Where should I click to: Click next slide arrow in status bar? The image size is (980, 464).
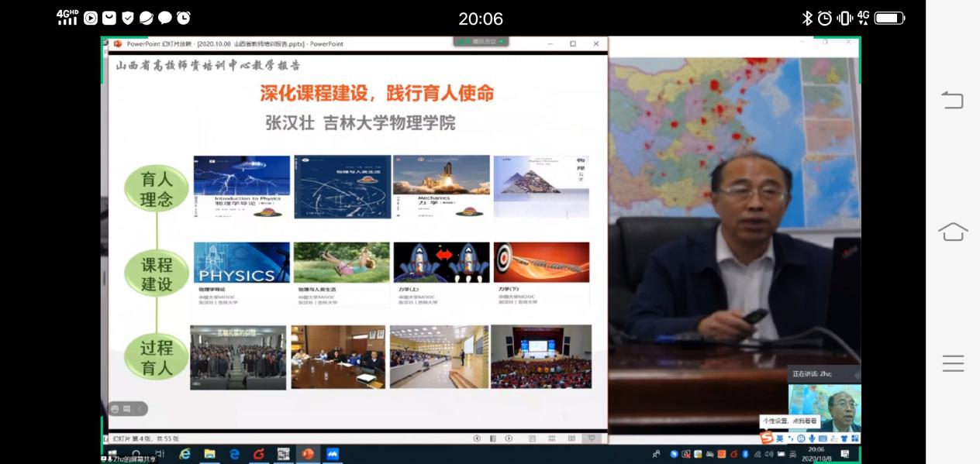(x=509, y=438)
